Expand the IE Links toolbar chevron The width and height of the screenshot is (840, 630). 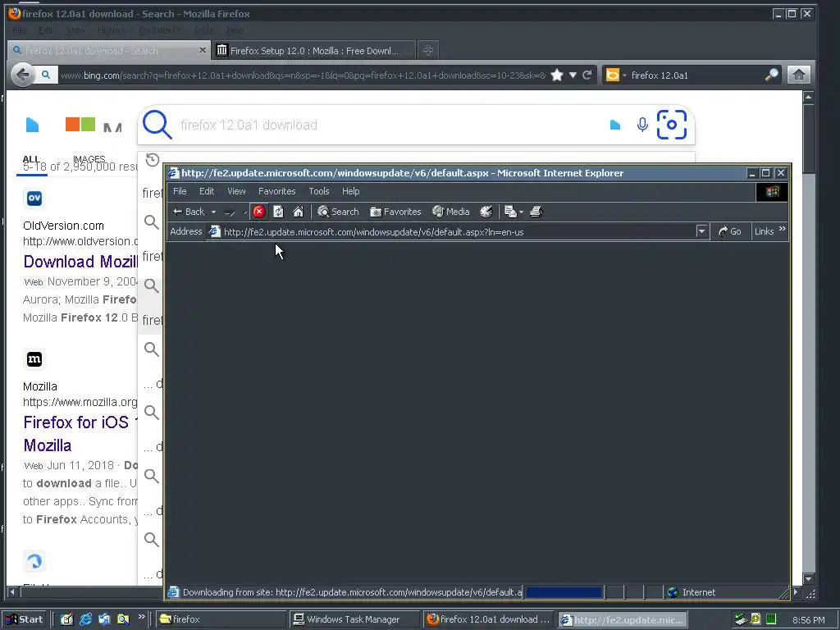tap(782, 230)
